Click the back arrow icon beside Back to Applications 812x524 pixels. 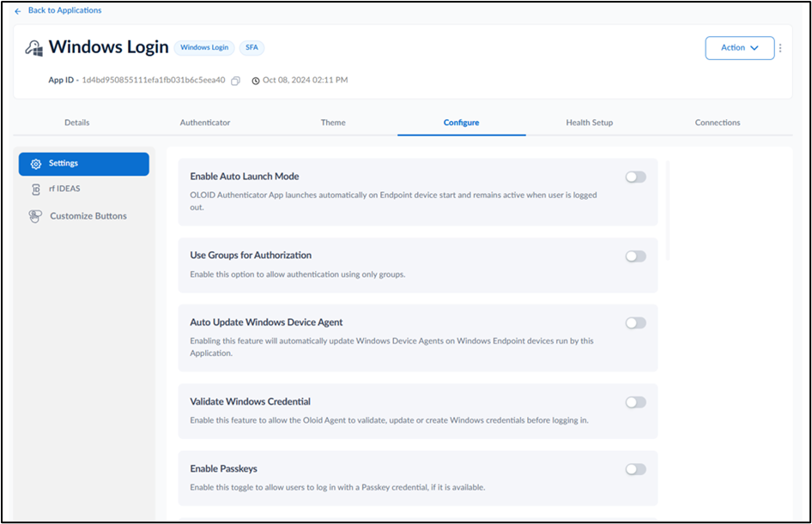tap(18, 11)
